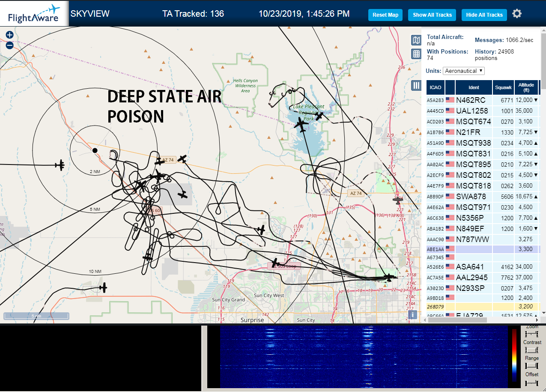Sort table by ICAO column
546x392 pixels.
click(436, 87)
